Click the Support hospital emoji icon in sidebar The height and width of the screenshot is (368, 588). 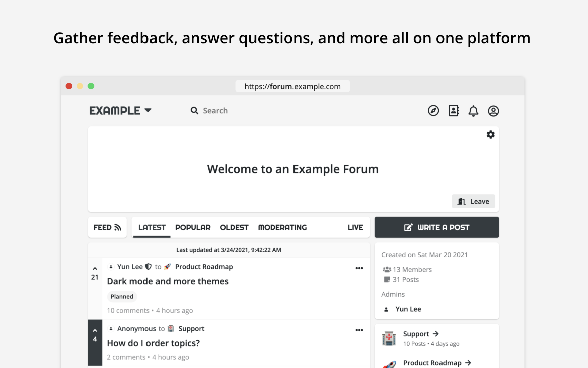pyautogui.click(x=389, y=338)
